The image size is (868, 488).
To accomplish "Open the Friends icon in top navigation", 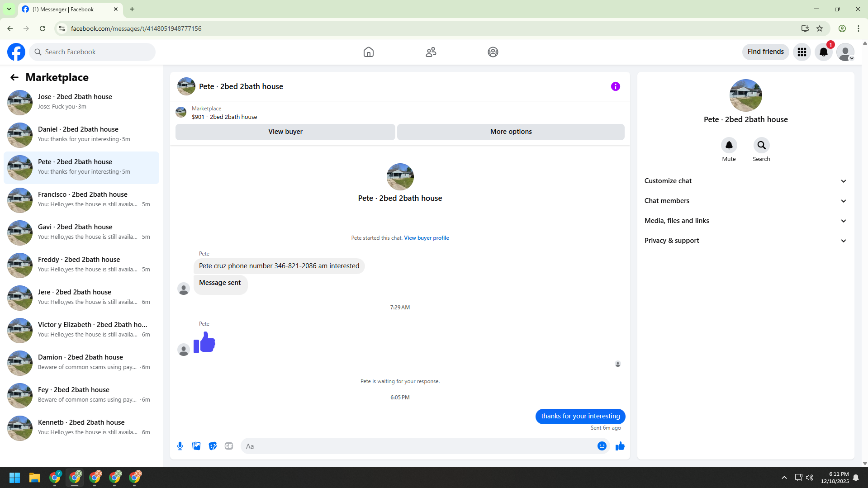I will pyautogui.click(x=431, y=52).
